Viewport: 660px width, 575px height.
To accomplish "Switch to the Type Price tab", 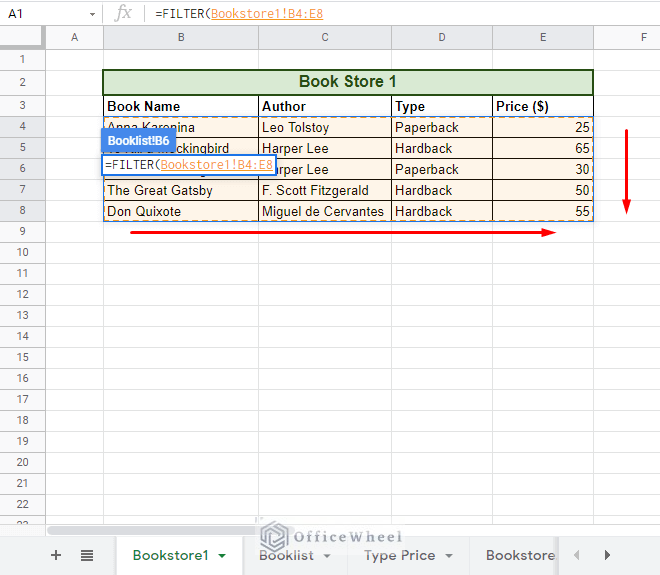I will click(399, 555).
